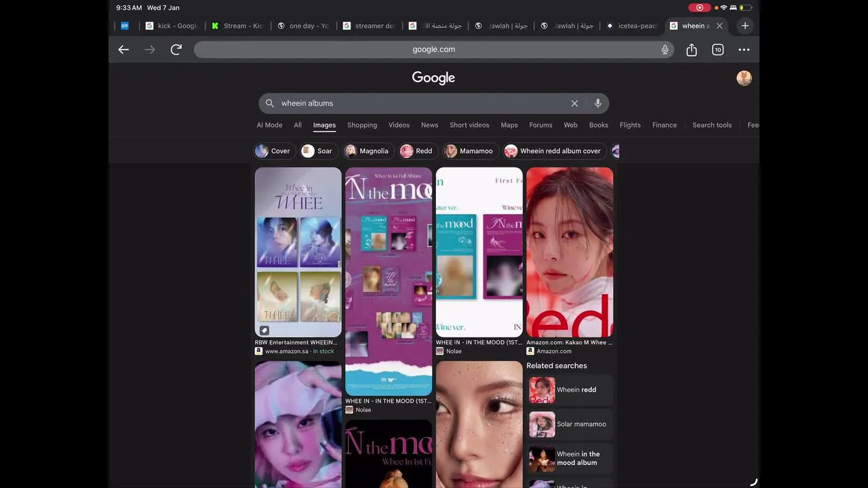This screenshot has height=488, width=868.
Task: Select the Images tab
Action: pos(324,125)
